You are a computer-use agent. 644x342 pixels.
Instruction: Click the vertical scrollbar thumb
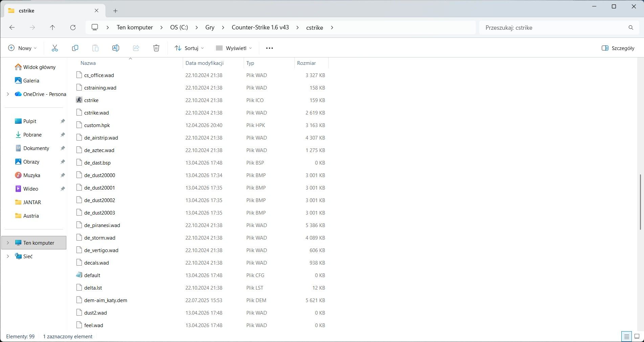point(640,202)
